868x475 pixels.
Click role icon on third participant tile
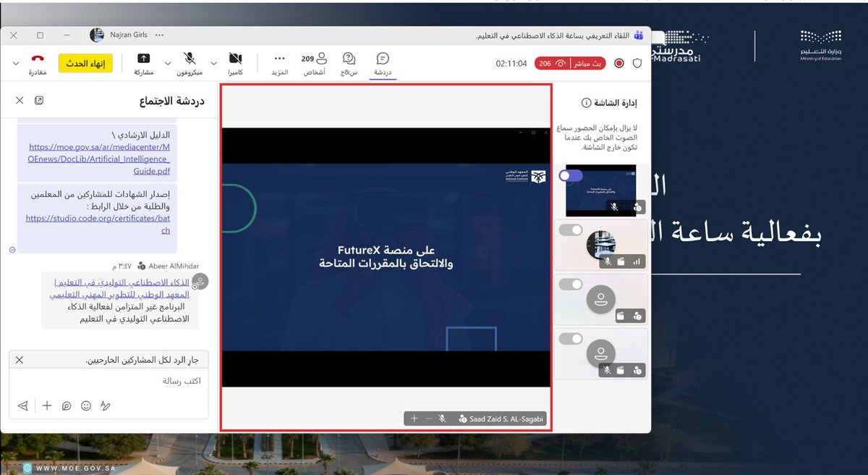(637, 316)
